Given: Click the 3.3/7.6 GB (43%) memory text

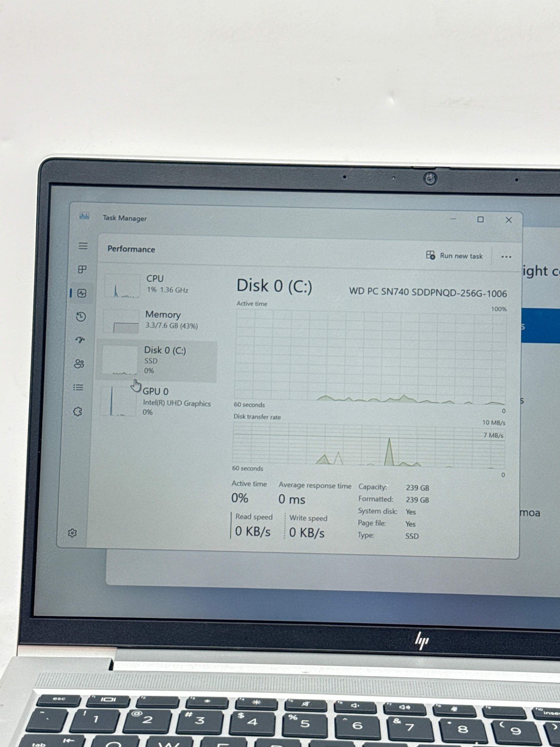Looking at the screenshot, I should (171, 326).
